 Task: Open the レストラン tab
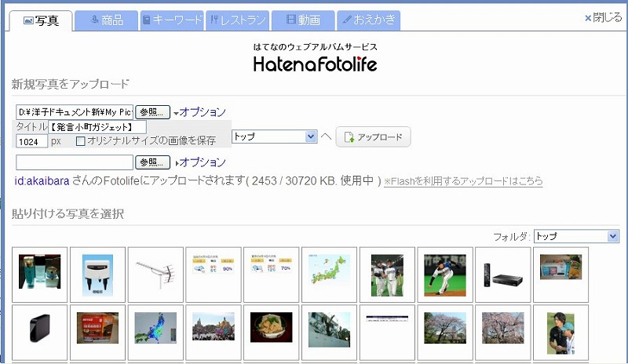pyautogui.click(x=238, y=20)
